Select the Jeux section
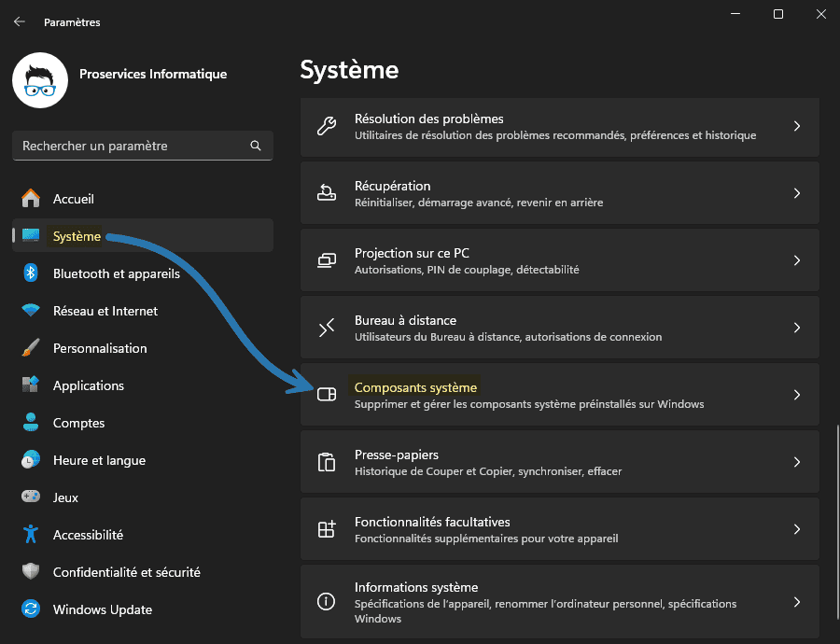The image size is (840, 644). pos(66,497)
